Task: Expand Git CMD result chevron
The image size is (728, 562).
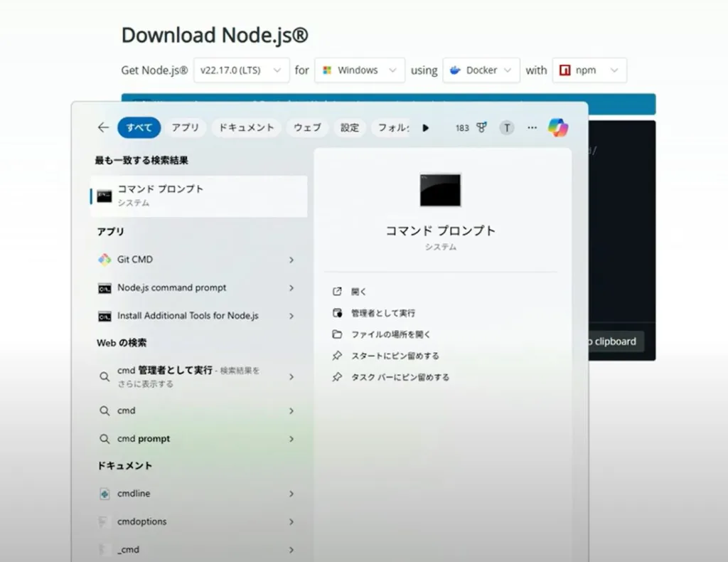Action: tap(291, 260)
